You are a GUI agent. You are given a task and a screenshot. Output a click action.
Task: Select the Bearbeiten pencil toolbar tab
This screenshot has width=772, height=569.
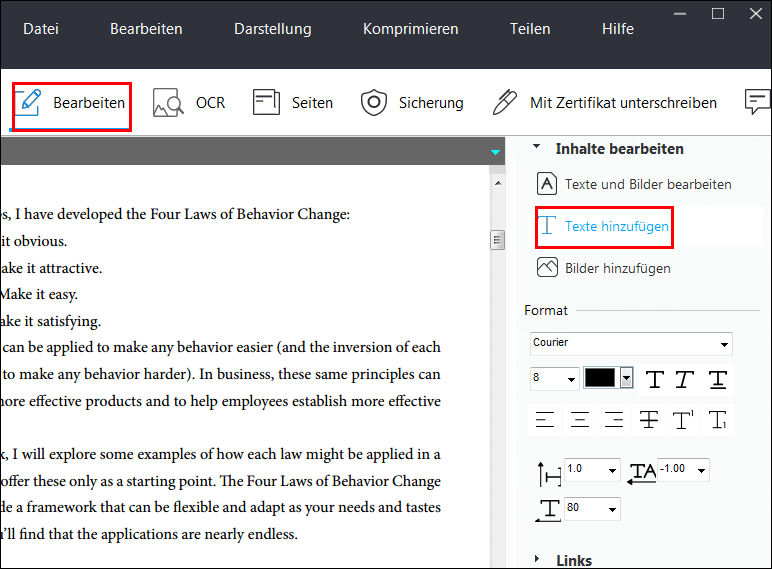(71, 103)
